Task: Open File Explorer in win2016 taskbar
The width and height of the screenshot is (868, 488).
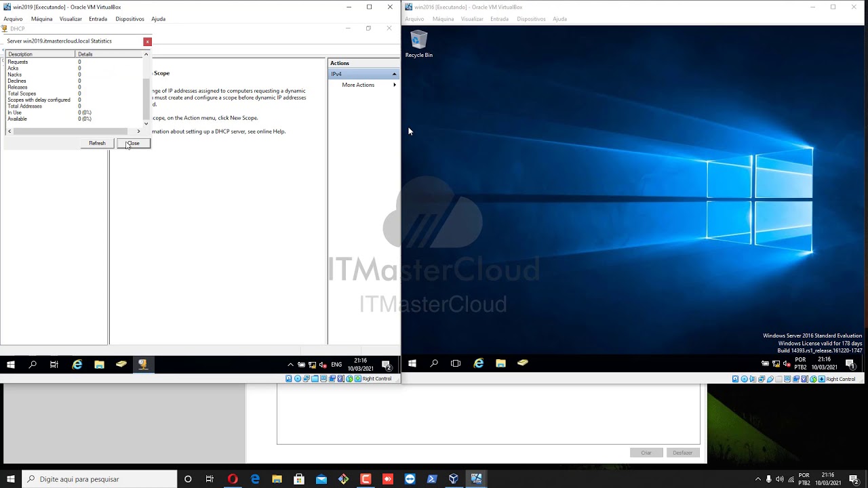Action: pos(500,363)
